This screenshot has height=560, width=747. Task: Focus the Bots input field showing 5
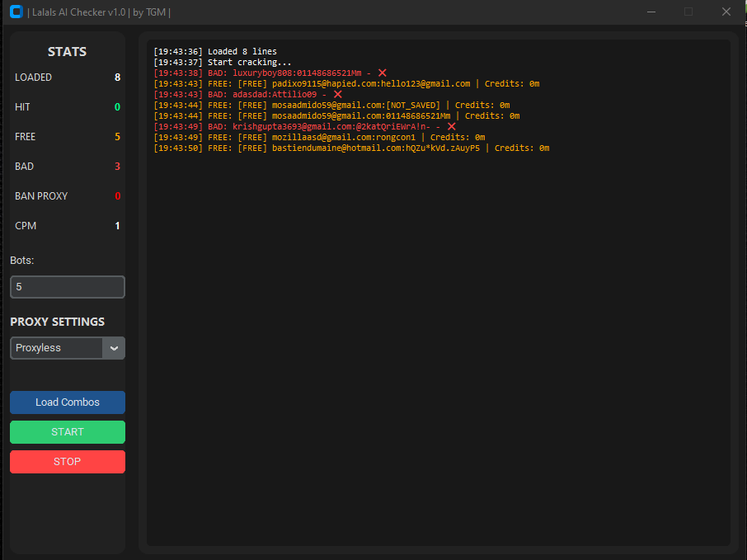(x=68, y=287)
